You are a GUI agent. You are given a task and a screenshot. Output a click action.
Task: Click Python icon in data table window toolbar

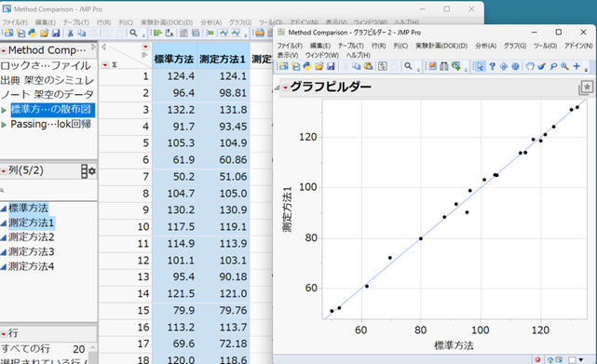coord(33,34)
